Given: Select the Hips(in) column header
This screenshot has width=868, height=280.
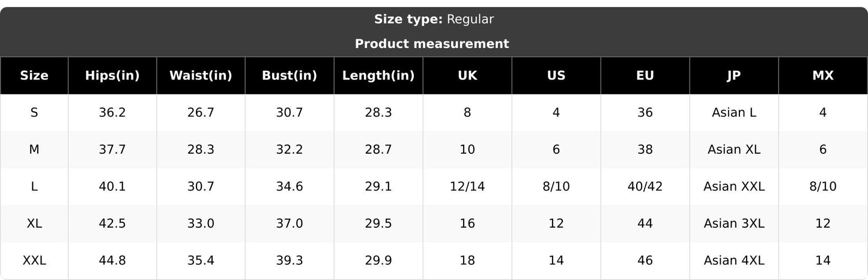Looking at the screenshot, I should pyautogui.click(x=112, y=76).
